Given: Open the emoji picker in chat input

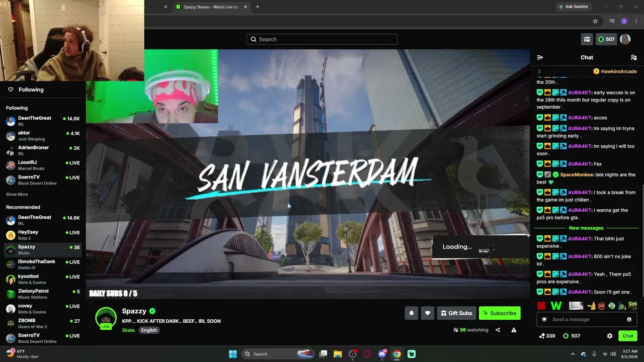Looking at the screenshot, I should point(629,319).
